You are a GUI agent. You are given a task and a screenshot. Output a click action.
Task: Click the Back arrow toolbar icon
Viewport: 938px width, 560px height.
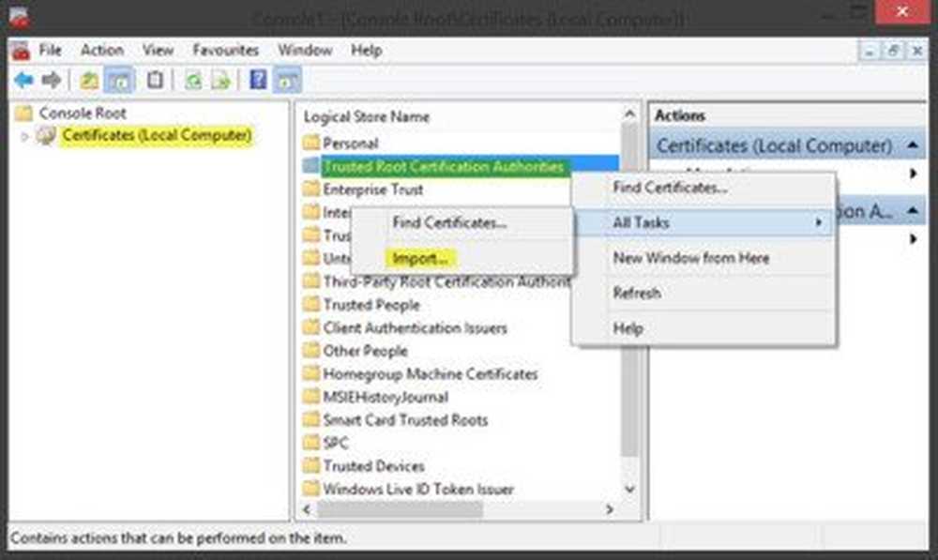(x=24, y=80)
